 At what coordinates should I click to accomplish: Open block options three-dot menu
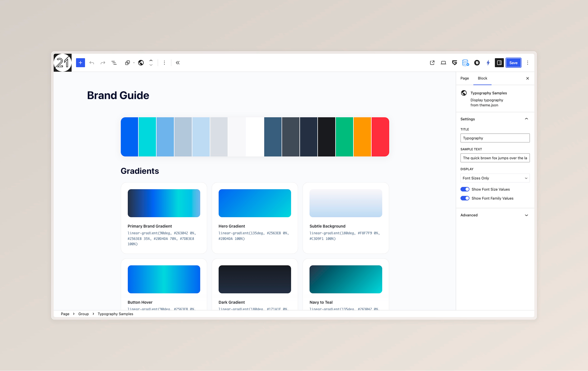coord(164,63)
